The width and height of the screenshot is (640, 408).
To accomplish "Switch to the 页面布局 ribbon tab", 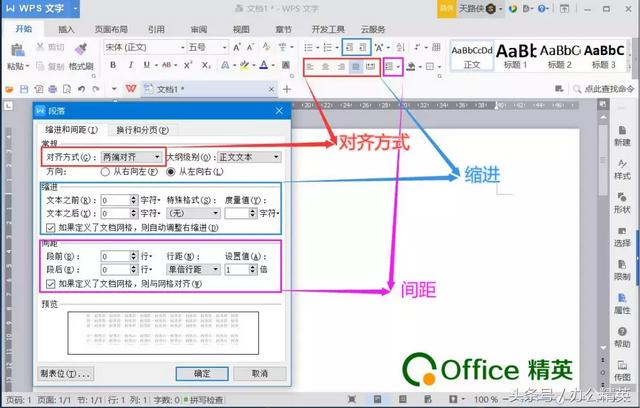I will 111,29.
